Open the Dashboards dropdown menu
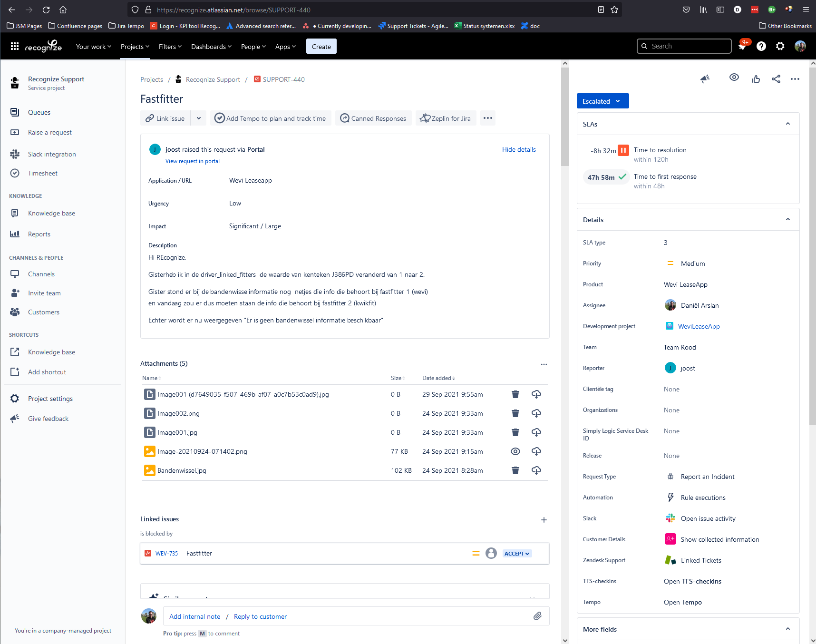 [x=211, y=47]
